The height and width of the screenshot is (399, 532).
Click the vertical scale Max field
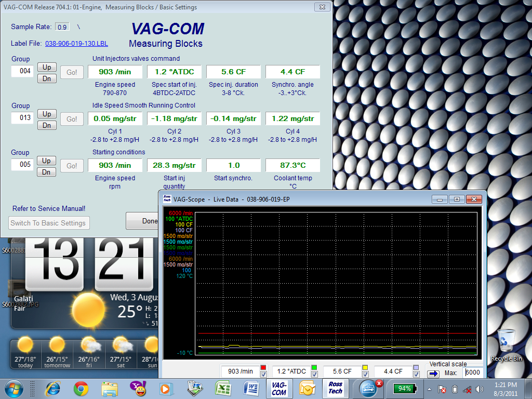pos(473,373)
